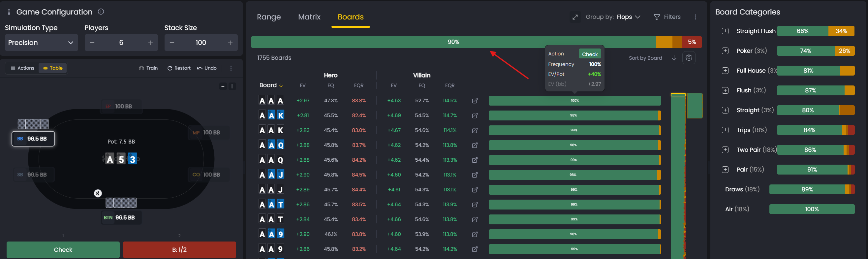This screenshot has width=868, height=259.
Task: Click the boards minimap scroll strip
Action: pos(678,176)
